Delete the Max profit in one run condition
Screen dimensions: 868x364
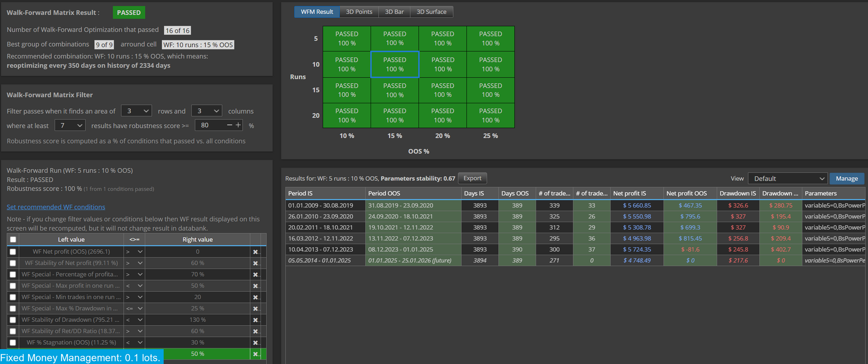pyautogui.click(x=255, y=286)
